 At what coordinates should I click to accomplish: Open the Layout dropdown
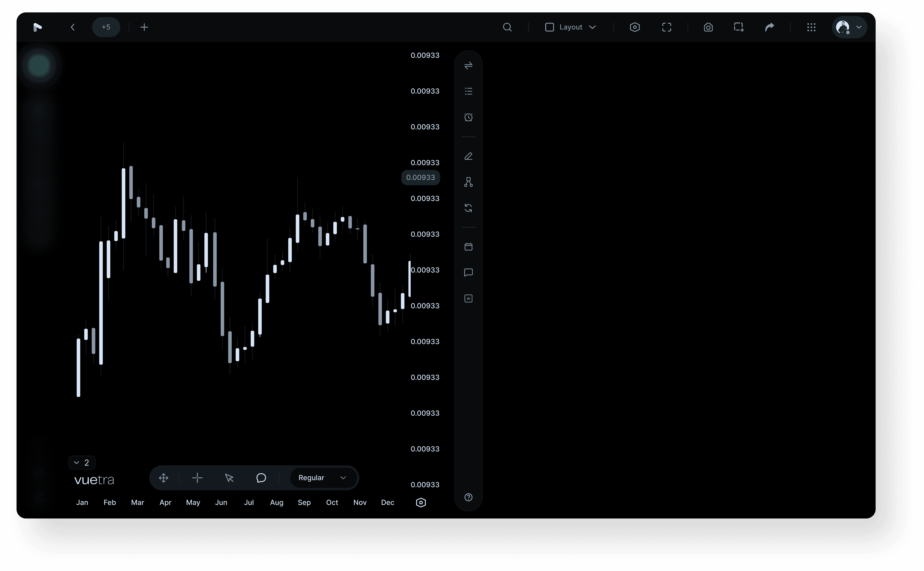coord(570,27)
